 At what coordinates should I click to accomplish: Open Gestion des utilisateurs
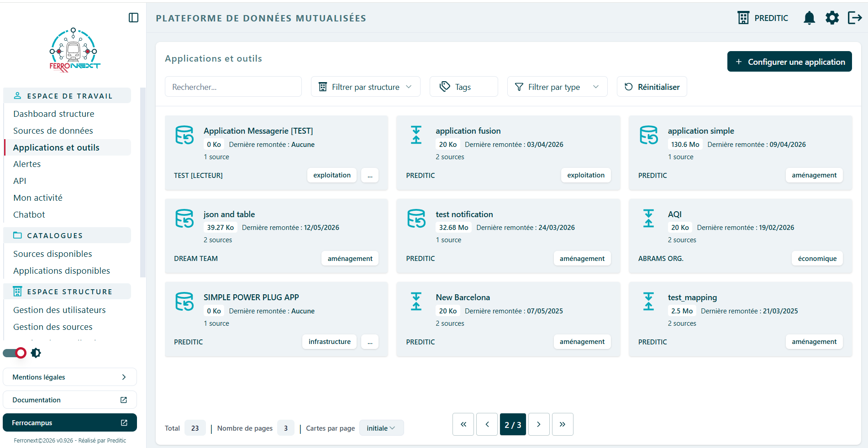(59, 310)
